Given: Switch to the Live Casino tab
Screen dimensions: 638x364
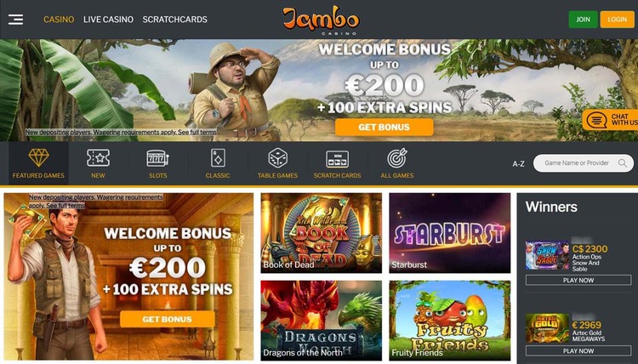Looking at the screenshot, I should pos(108,19).
